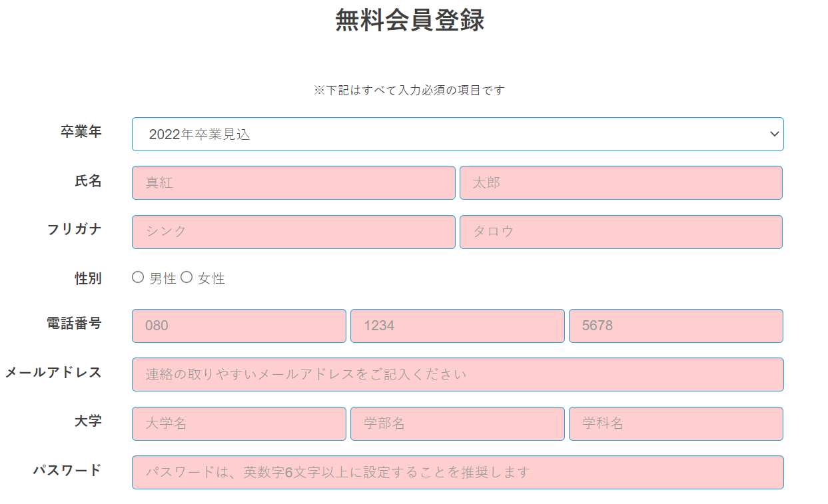The height and width of the screenshot is (504, 828).
Task: Focus the furigana field showing シンク
Action: tap(293, 232)
